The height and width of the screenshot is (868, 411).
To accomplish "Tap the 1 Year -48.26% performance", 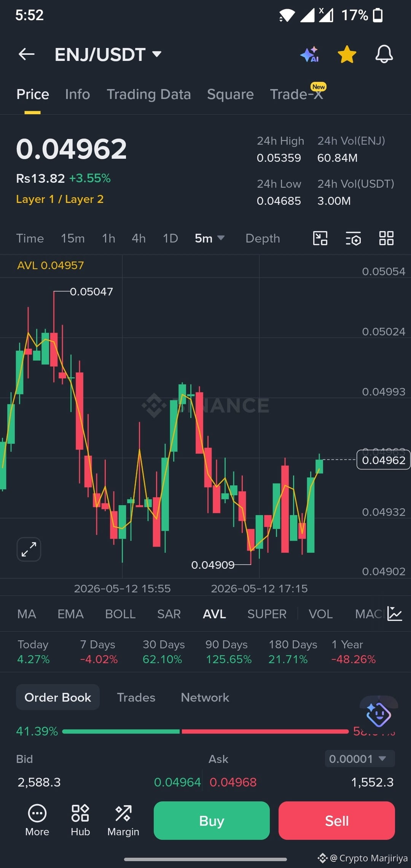I will pyautogui.click(x=354, y=652).
